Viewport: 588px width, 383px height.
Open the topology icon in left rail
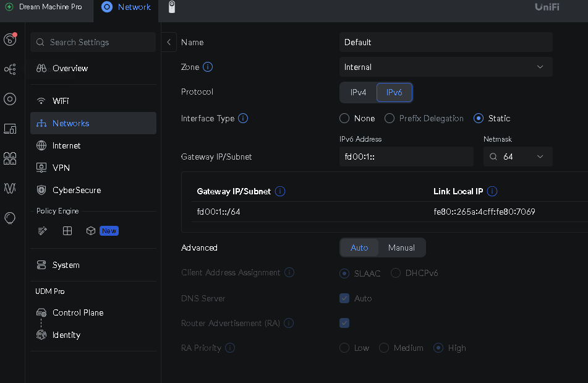click(x=10, y=69)
